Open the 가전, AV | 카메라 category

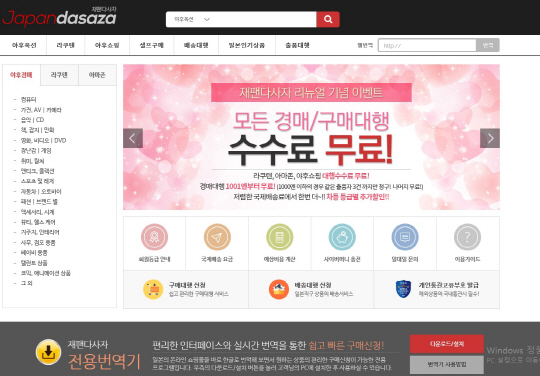pos(41,110)
